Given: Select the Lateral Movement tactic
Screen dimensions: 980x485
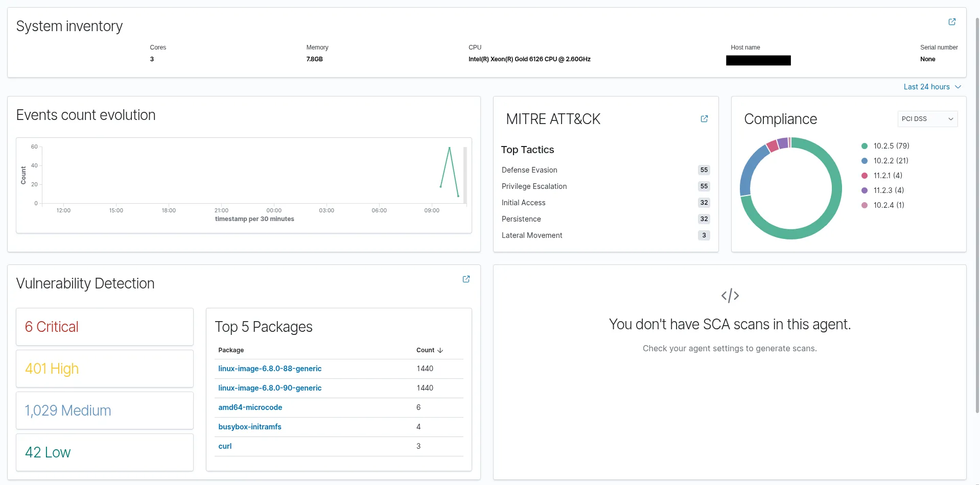Looking at the screenshot, I should coord(532,235).
